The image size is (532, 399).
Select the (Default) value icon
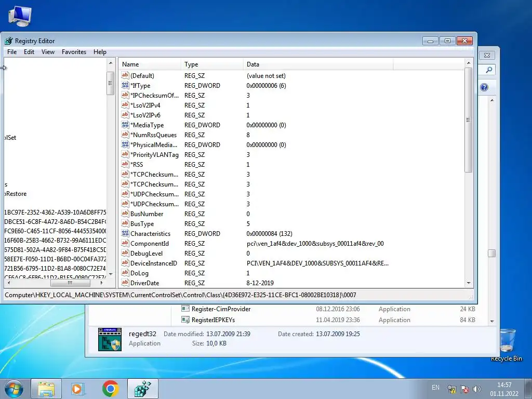tap(125, 75)
